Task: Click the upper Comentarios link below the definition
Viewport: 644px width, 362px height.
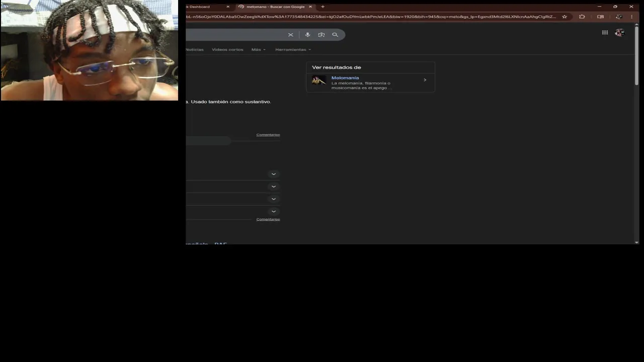Action: pos(268,135)
